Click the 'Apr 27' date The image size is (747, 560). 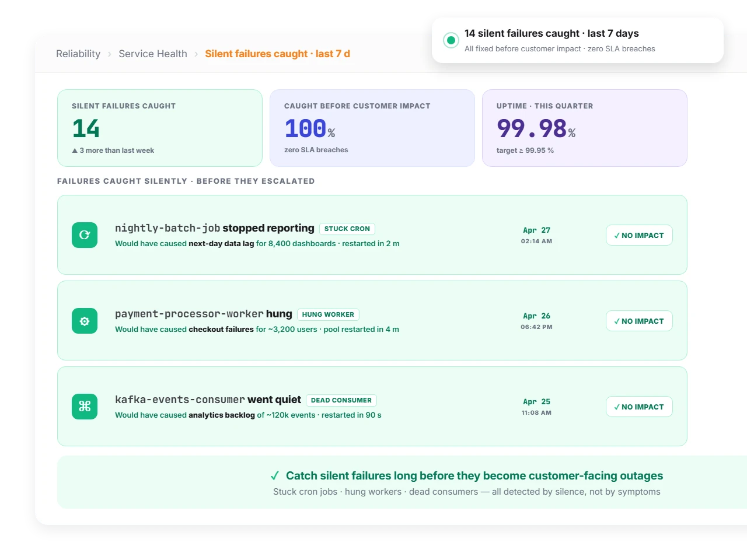coord(537,230)
